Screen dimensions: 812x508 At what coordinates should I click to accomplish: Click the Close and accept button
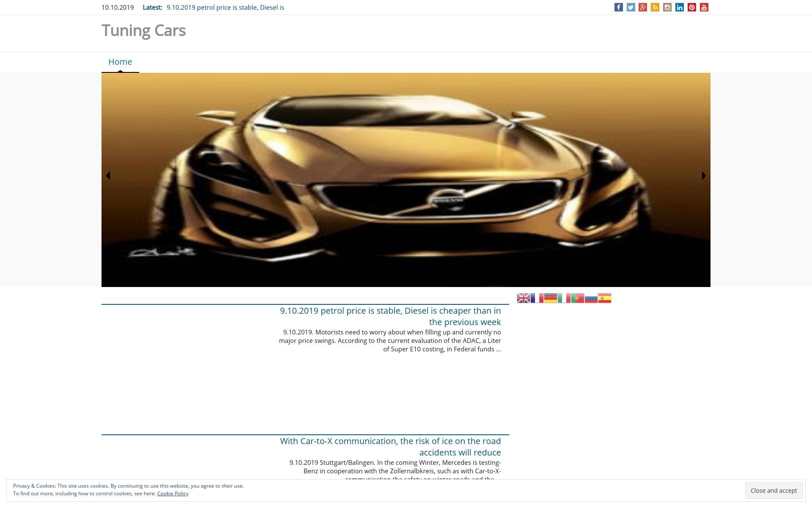(774, 491)
